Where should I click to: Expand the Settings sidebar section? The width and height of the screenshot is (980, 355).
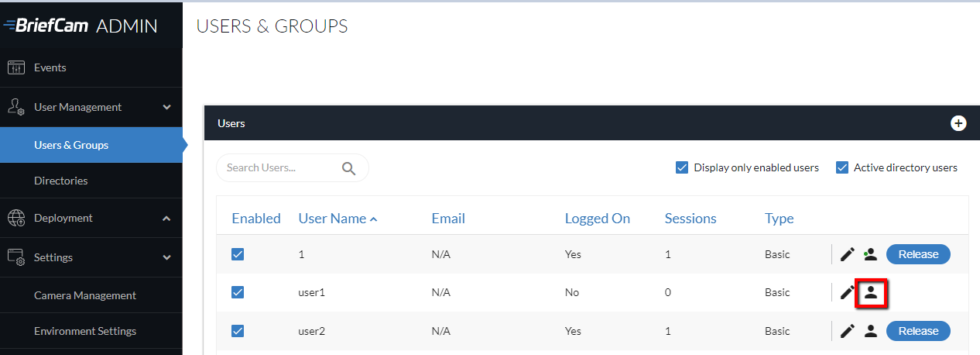point(166,257)
